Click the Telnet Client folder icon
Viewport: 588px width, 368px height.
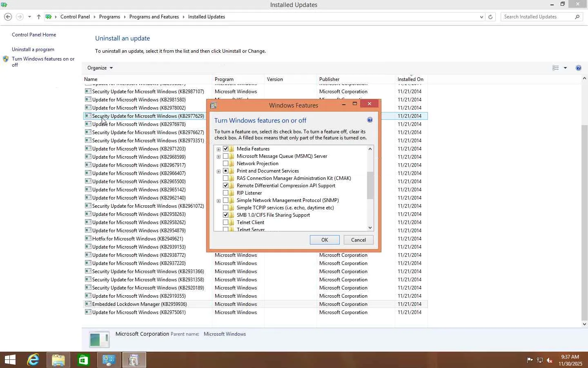(x=232, y=222)
